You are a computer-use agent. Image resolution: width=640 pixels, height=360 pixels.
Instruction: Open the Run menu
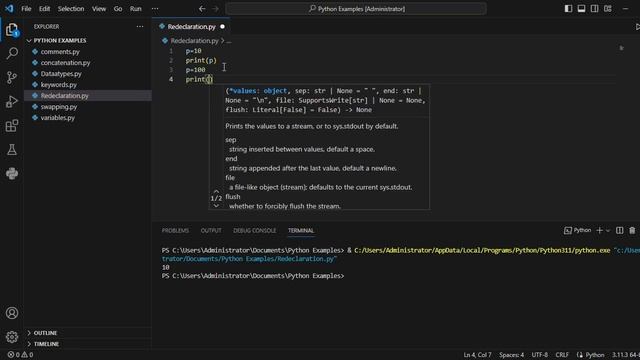(x=136, y=9)
